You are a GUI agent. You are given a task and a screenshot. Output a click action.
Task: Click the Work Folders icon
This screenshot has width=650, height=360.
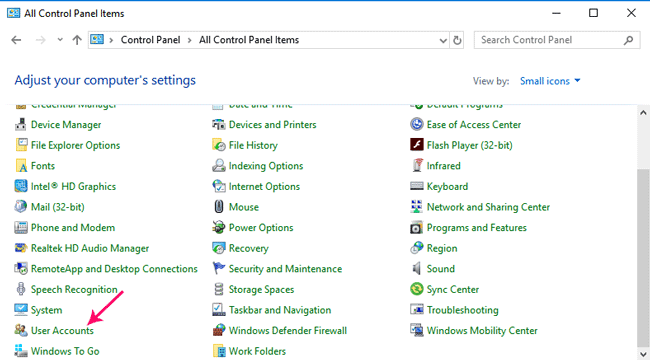point(219,350)
